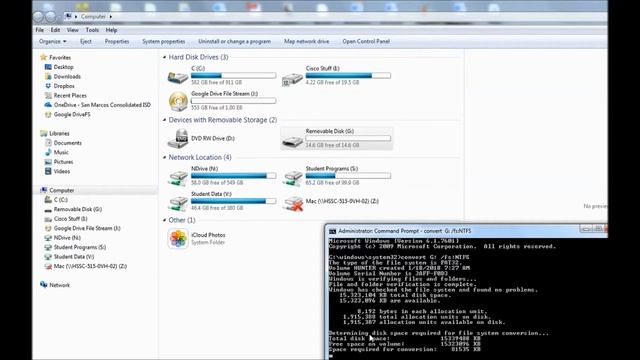
Task: Open the NDrive (N:) network drive icon
Action: 178,177
